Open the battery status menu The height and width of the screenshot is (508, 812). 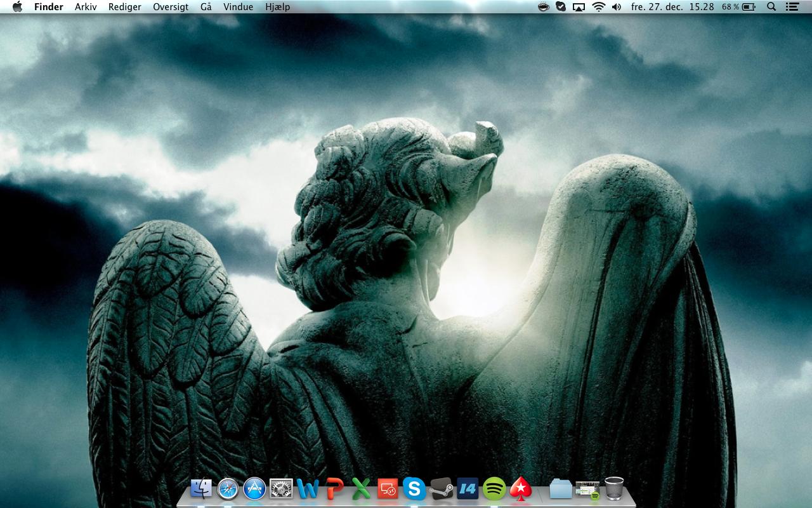(739, 7)
